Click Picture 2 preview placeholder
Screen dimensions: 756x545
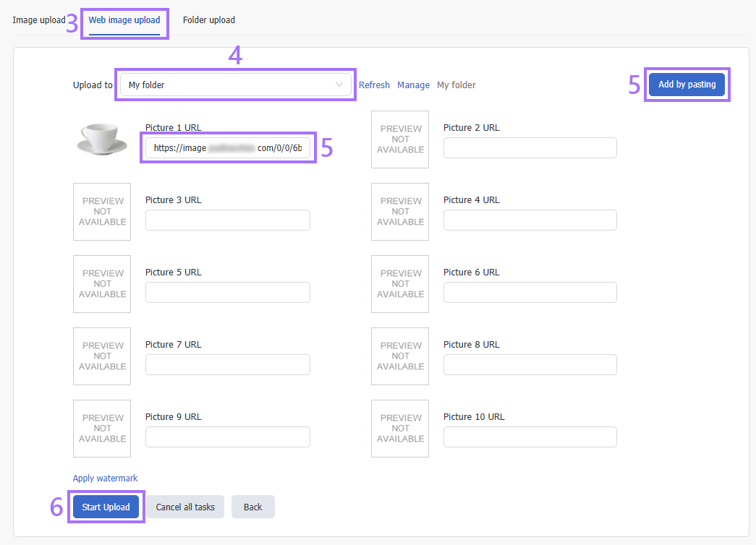pos(400,140)
